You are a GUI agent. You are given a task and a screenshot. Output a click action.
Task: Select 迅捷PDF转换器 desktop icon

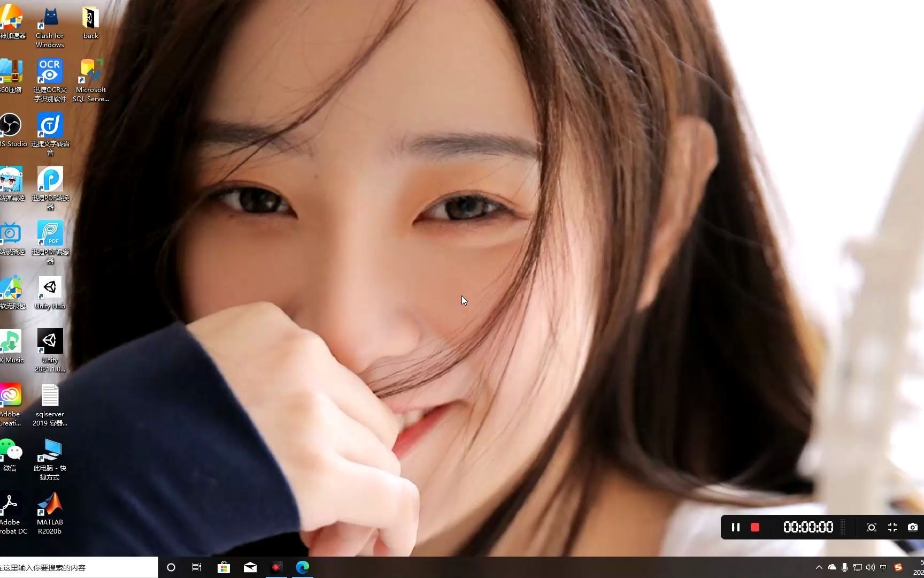[x=50, y=188]
